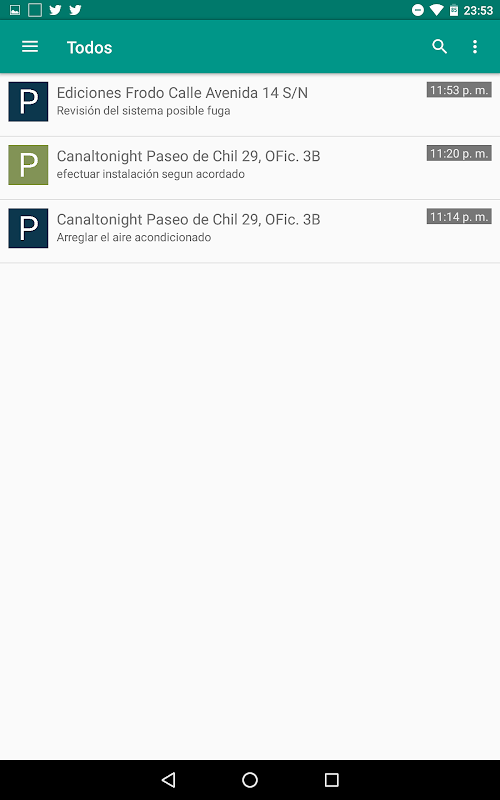The height and width of the screenshot is (800, 500).
Task: Open Ediciones Frodo Calle Avenida 14 entry
Action: point(250,105)
